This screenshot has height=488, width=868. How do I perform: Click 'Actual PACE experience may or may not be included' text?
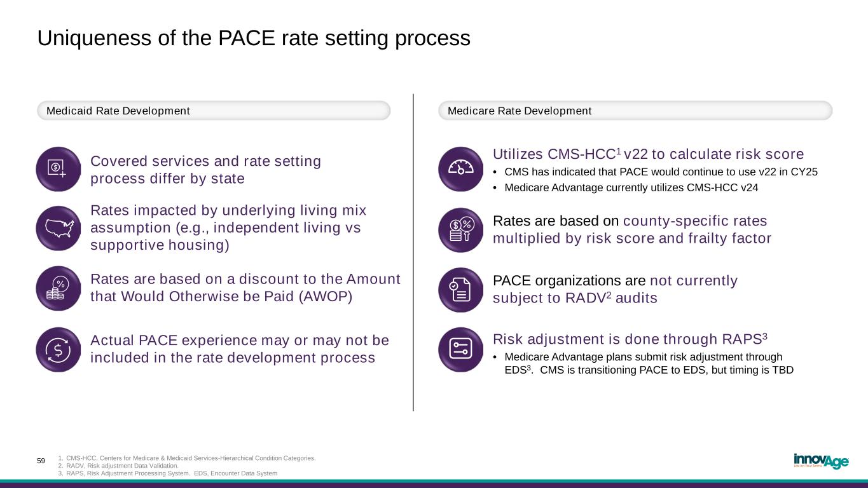coord(240,349)
